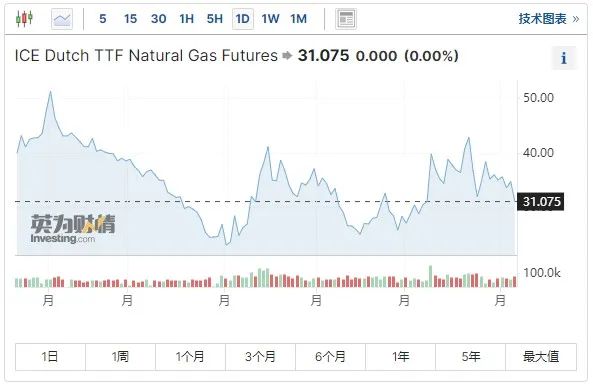Select the area line chart icon

coord(62,19)
